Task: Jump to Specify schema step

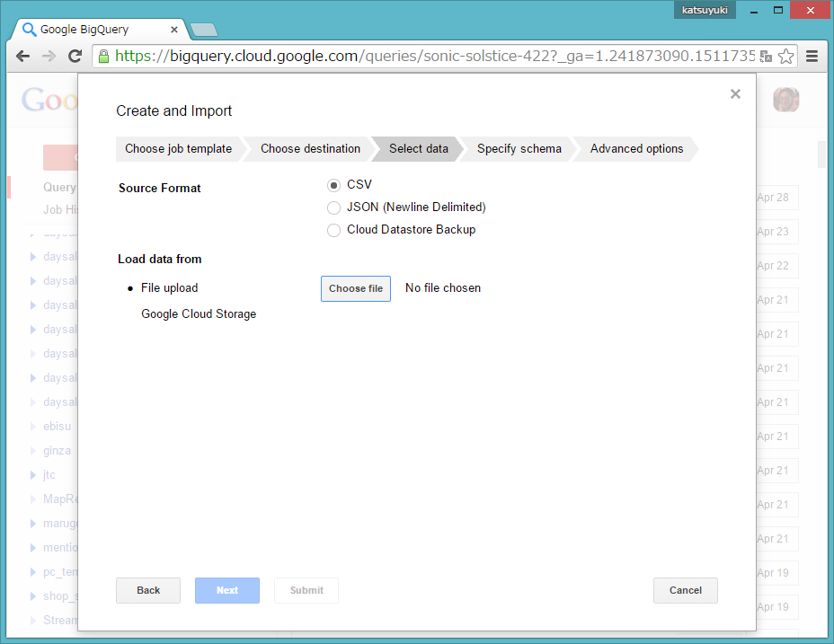Action: (x=519, y=149)
